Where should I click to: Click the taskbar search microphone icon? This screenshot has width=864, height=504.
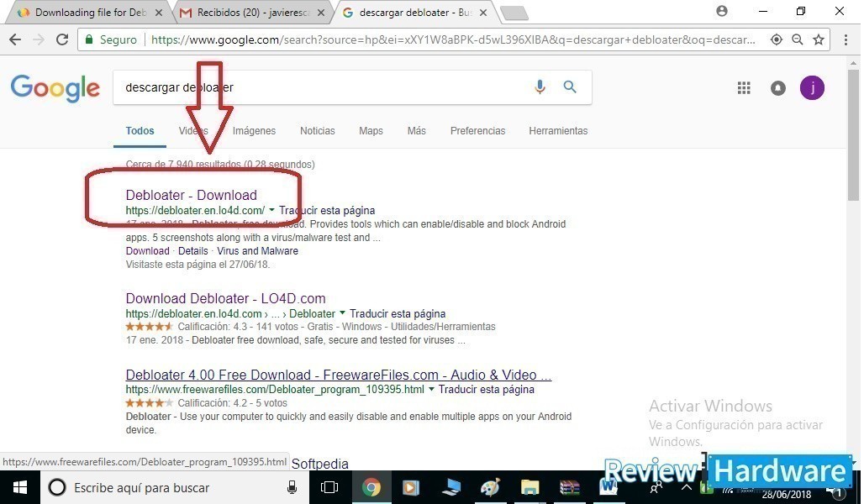pos(292,487)
